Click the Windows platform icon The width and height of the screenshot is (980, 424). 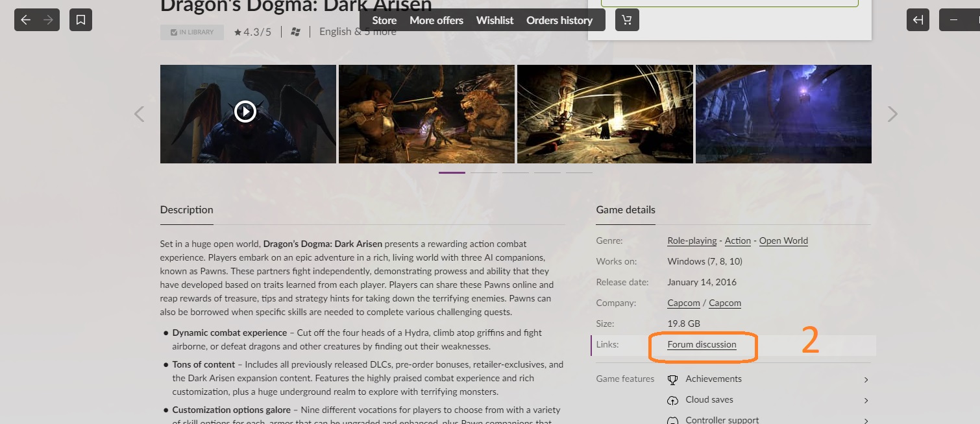[x=296, y=32]
